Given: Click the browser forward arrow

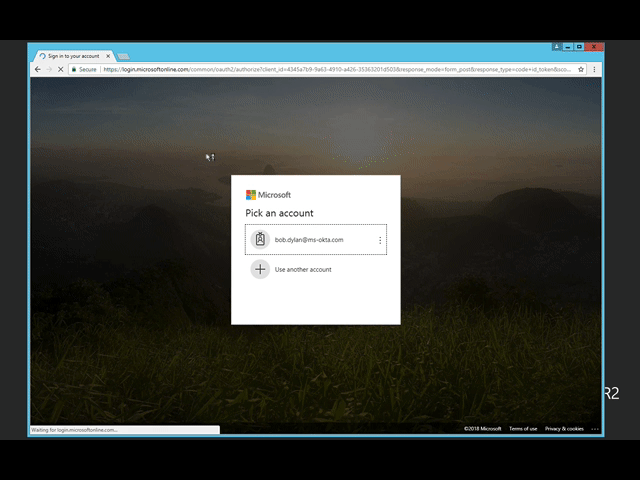Looking at the screenshot, I should click(x=49, y=70).
